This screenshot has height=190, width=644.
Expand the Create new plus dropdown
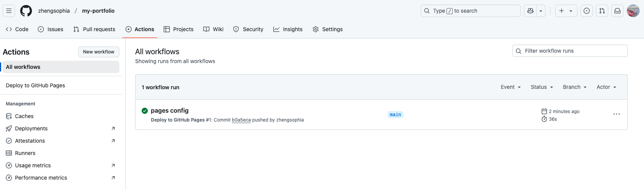point(566,11)
